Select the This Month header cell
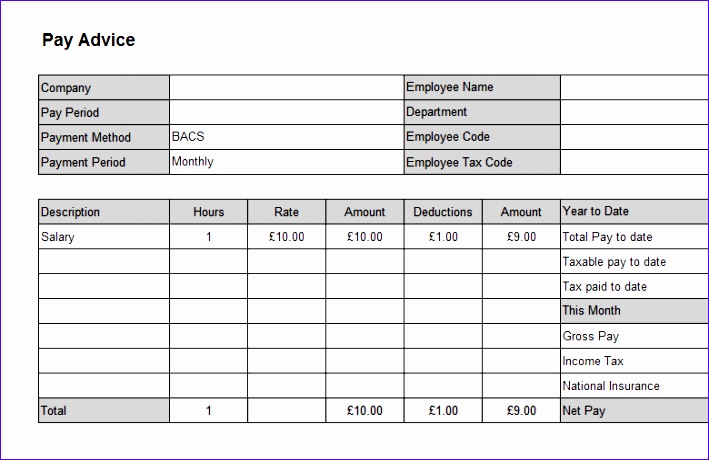This screenshot has height=460, width=709. [x=635, y=311]
